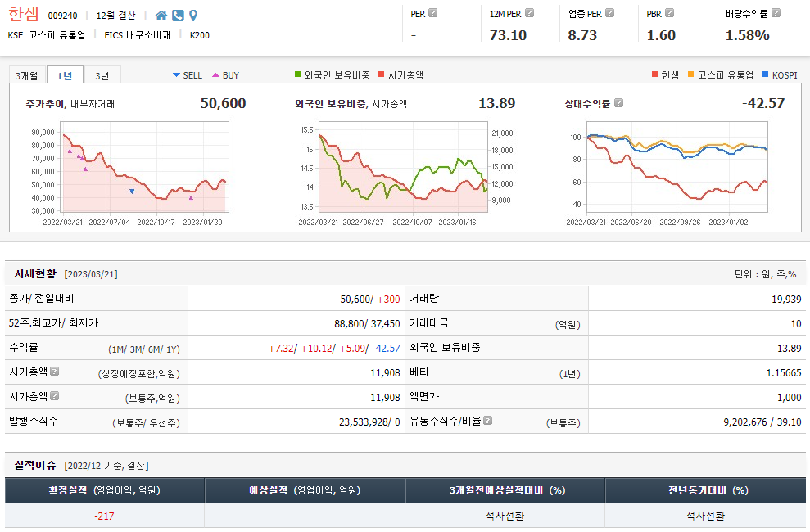Click the 상대수익률 comparison chart
The height and width of the screenshot is (532, 810).
pos(677,167)
